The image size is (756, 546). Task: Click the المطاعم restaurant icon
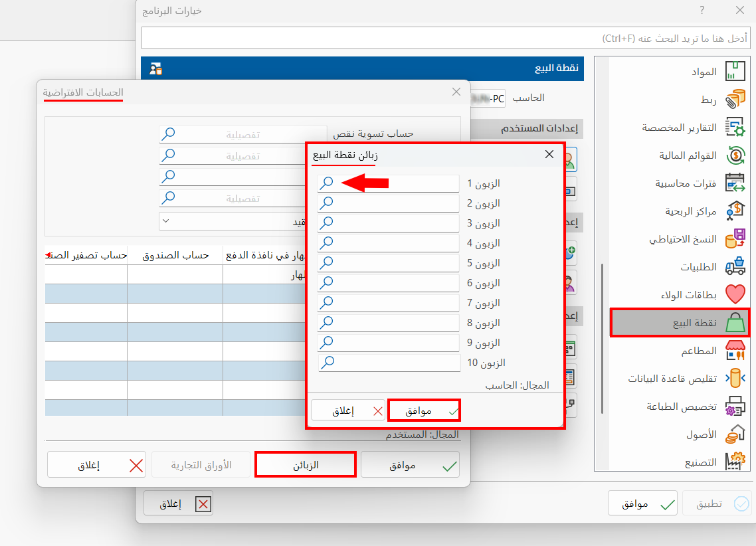735,351
